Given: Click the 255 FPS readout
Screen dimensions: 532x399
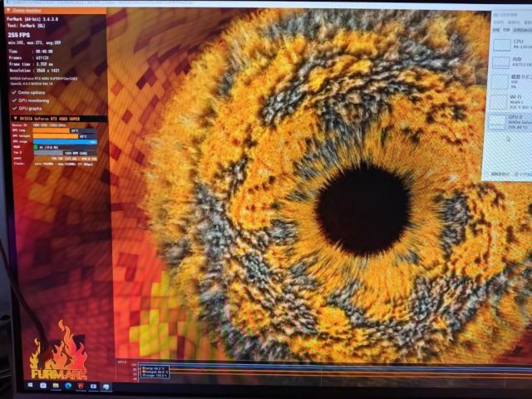Looking at the screenshot, I should click(x=19, y=35).
